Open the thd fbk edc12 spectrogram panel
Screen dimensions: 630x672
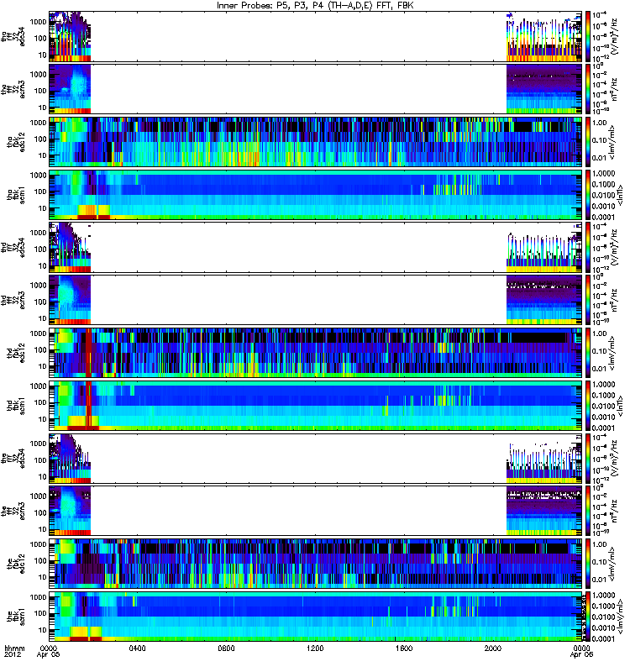tap(316, 353)
